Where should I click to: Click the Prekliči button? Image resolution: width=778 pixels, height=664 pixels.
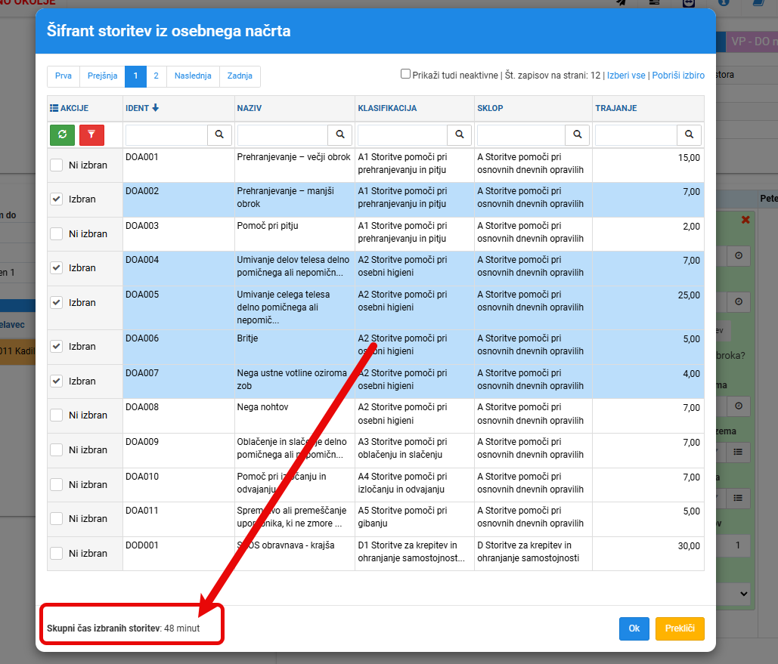tap(680, 629)
